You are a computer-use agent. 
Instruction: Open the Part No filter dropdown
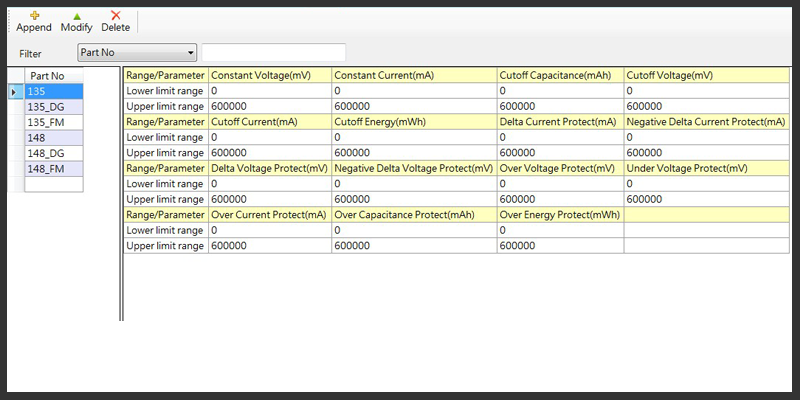click(x=137, y=53)
